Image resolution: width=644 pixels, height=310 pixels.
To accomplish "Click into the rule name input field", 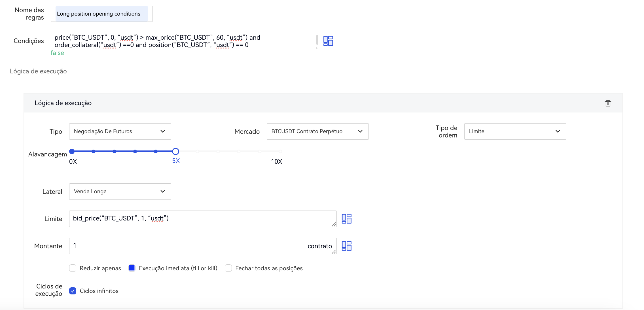I will pos(101,14).
